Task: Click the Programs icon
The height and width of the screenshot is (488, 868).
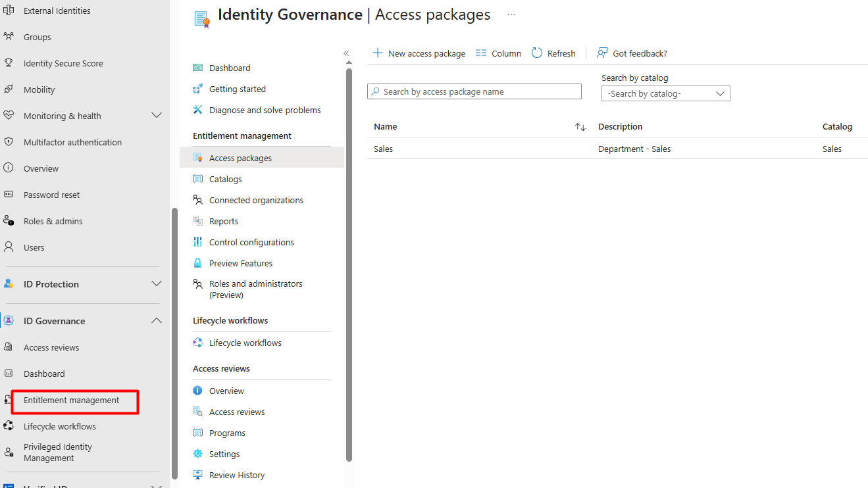Action: click(x=197, y=433)
